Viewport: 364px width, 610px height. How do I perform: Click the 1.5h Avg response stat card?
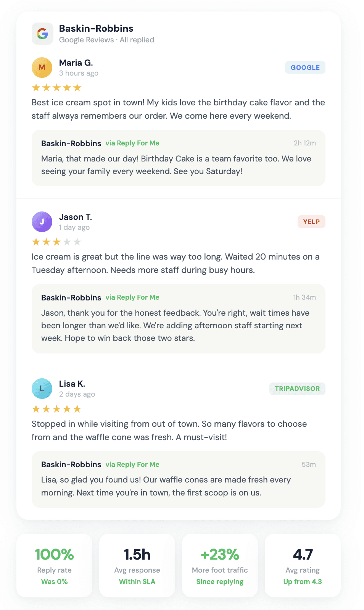137,566
